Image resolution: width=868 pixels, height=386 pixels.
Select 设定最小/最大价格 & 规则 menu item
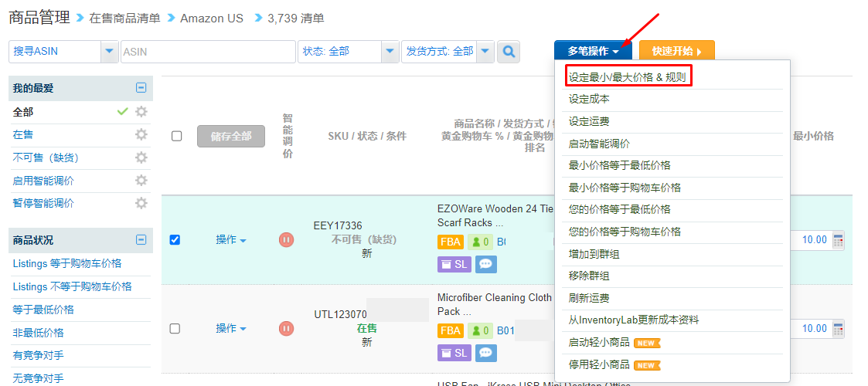coord(628,77)
